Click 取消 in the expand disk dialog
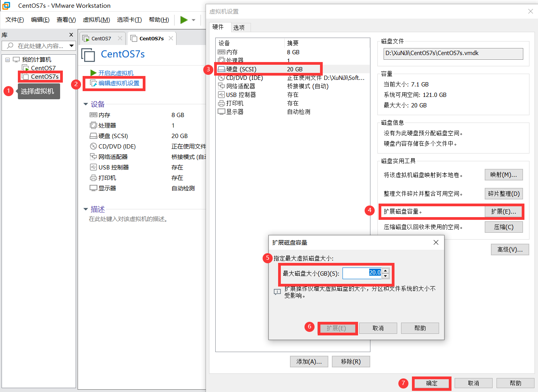538x392 pixels. [x=378, y=328]
